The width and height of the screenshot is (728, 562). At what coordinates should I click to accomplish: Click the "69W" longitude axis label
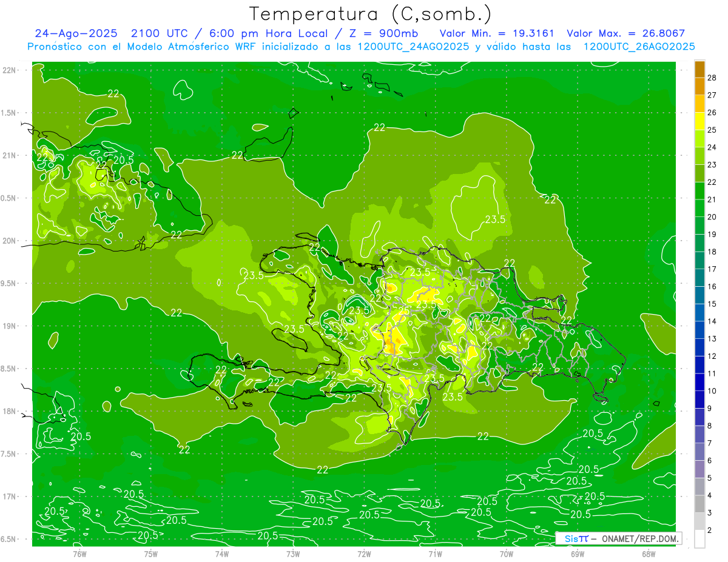tap(578, 554)
